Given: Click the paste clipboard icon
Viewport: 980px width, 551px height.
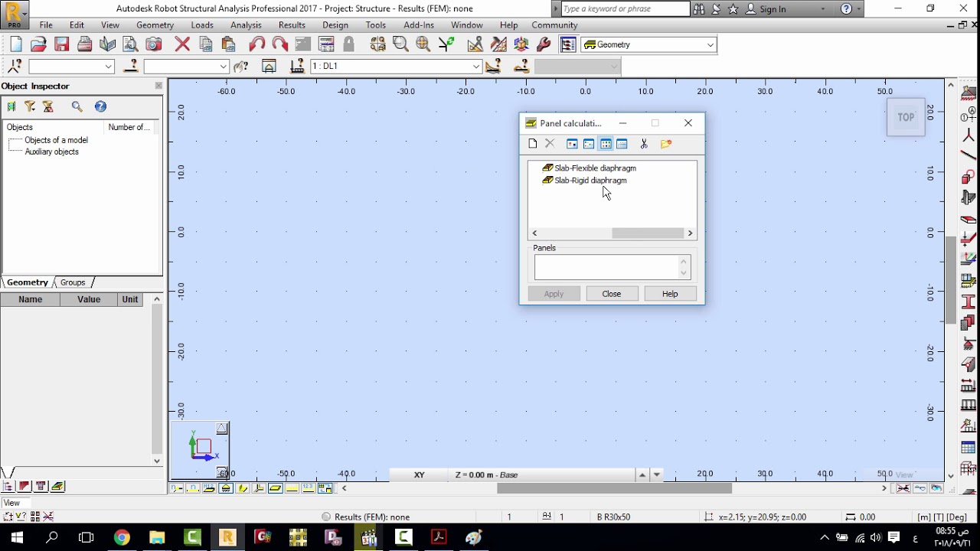Looking at the screenshot, I should [228, 44].
